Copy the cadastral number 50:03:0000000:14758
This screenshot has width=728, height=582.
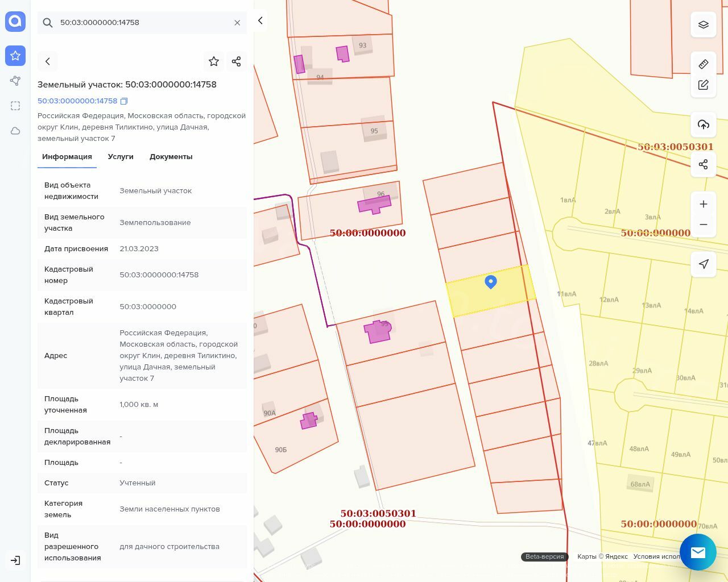[x=124, y=101]
